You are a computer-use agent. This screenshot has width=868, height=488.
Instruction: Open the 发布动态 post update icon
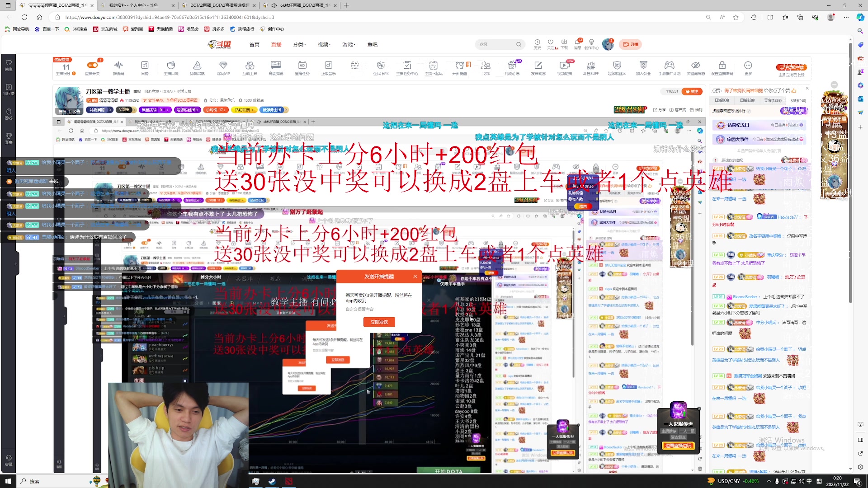tap(538, 67)
